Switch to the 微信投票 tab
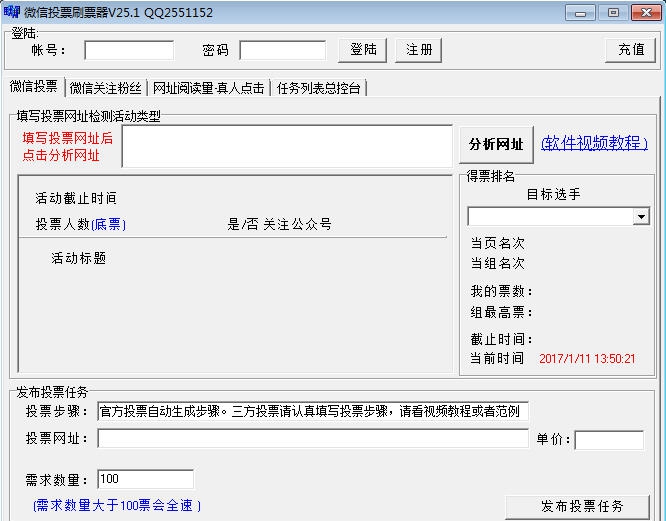This screenshot has width=666, height=521. pos(34,87)
